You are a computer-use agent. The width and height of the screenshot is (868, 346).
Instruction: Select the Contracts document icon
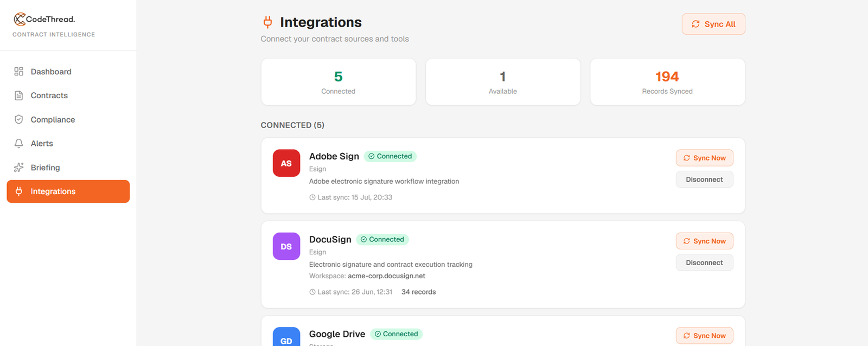tap(19, 95)
